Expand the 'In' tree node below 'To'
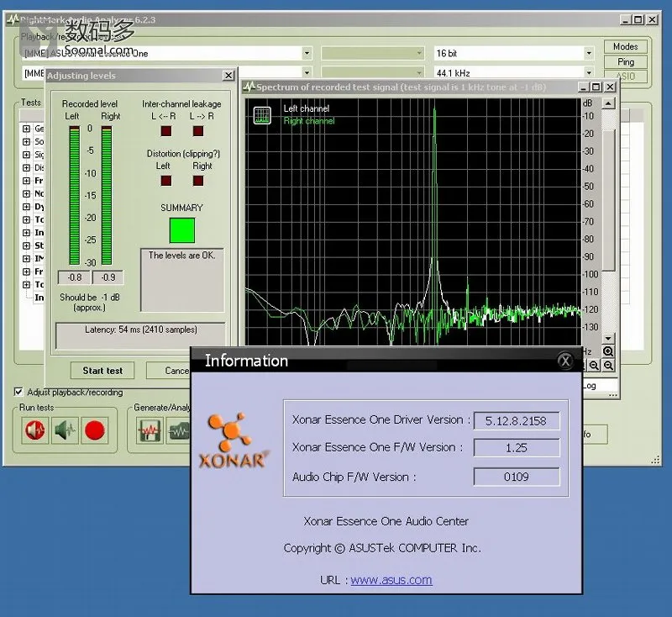The height and width of the screenshot is (617, 672). tap(27, 233)
